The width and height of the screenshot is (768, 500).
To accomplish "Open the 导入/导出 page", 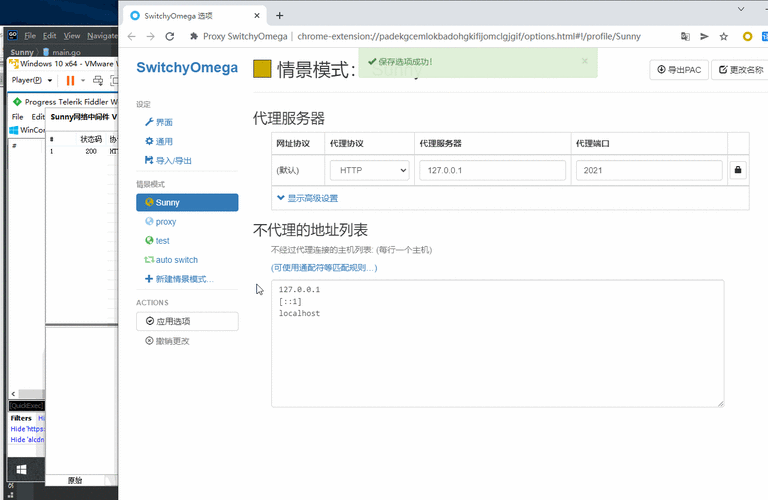I will click(168, 160).
